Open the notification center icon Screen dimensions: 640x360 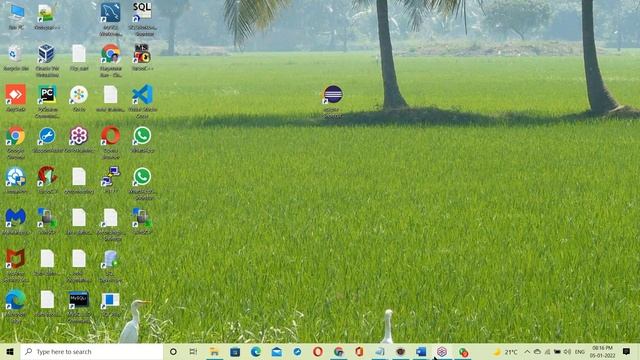point(627,351)
